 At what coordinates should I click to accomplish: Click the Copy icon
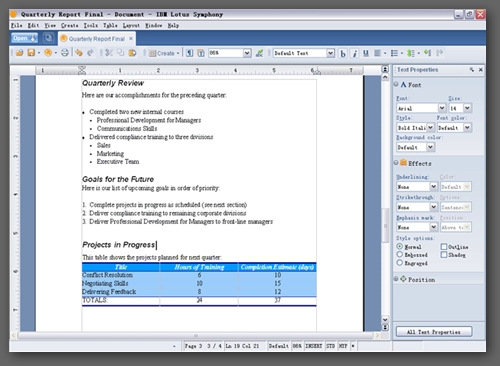pyautogui.click(x=120, y=53)
